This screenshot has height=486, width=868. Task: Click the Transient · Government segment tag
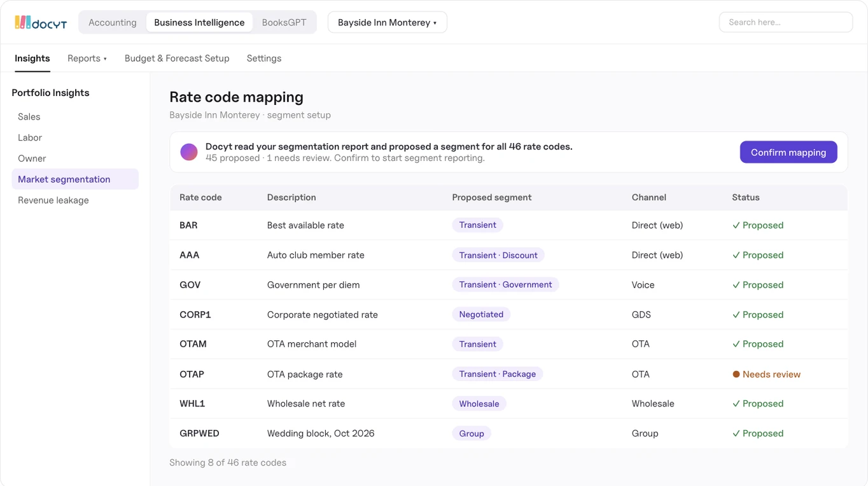click(x=505, y=284)
